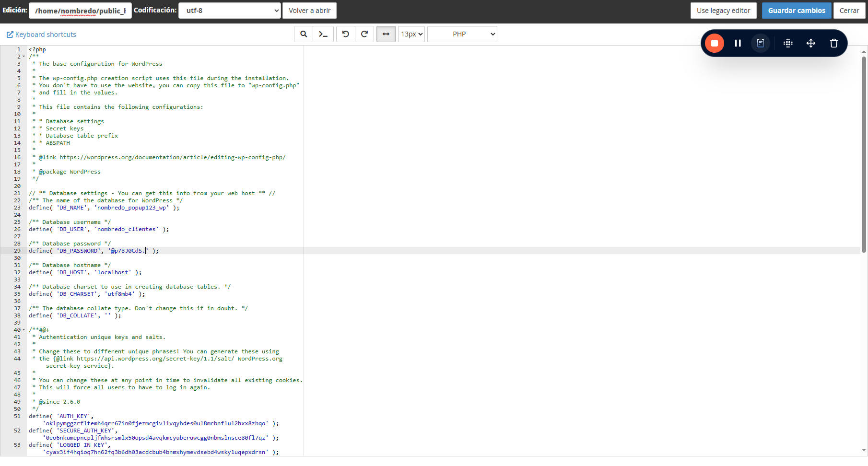This screenshot has height=466, width=868.
Task: Click the @since 2.6.0 comment line
Action: tap(56, 402)
